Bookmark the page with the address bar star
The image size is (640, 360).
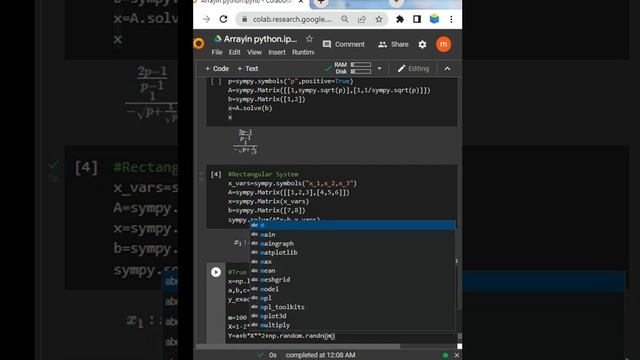379,19
